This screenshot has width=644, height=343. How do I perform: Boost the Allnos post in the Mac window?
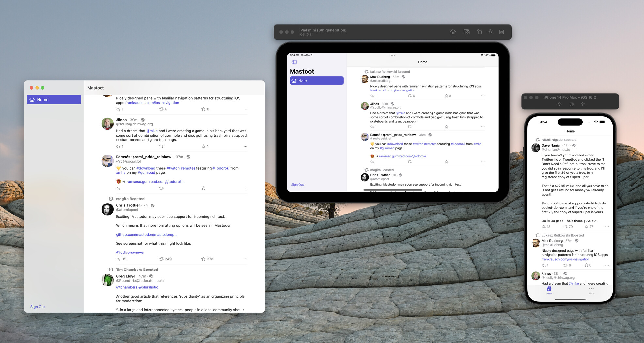[161, 146]
